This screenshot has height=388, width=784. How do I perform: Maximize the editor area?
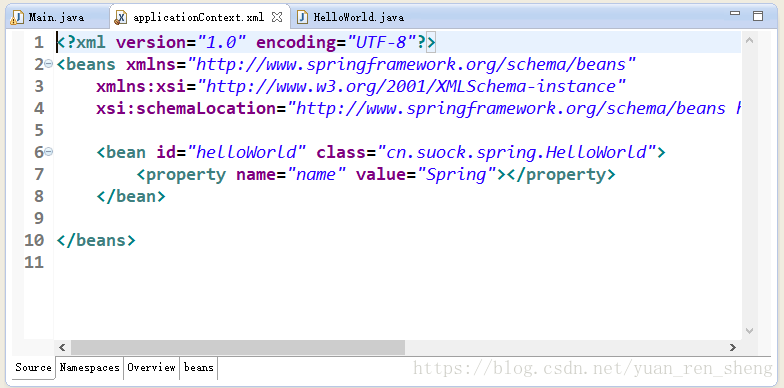[x=758, y=16]
